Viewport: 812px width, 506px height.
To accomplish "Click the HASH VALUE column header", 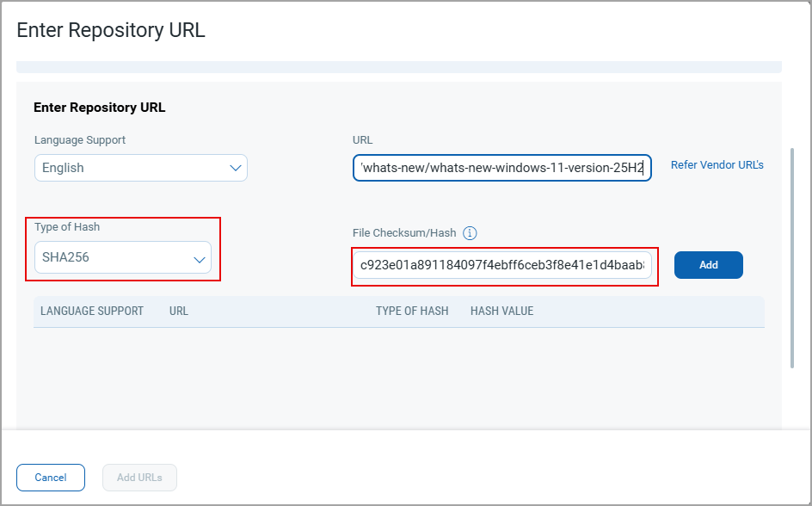I will 501,311.
